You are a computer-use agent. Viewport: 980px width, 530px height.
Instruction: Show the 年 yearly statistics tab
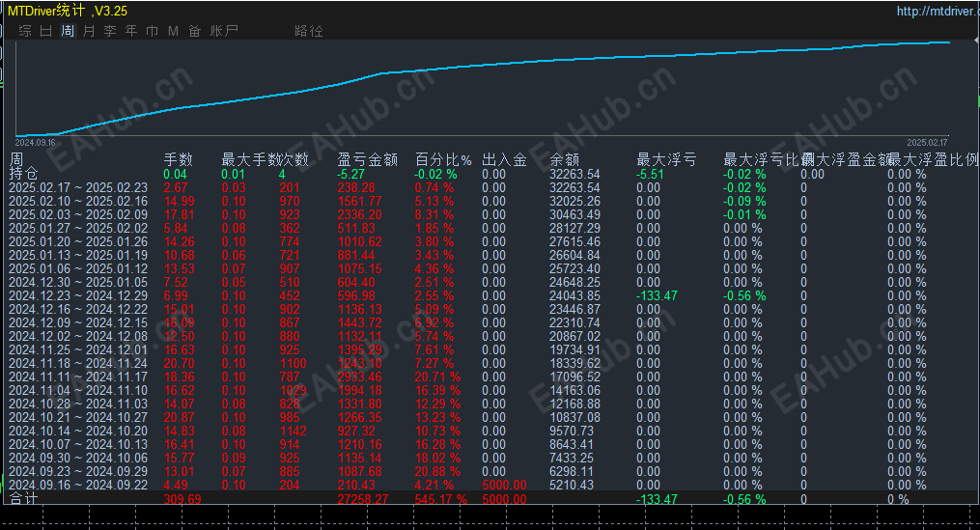131,31
